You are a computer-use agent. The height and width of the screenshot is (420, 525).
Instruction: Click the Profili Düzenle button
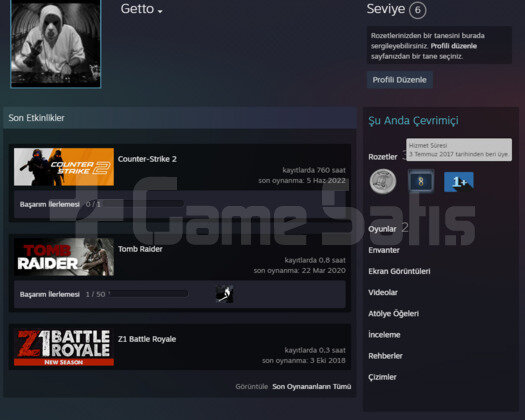tap(399, 80)
